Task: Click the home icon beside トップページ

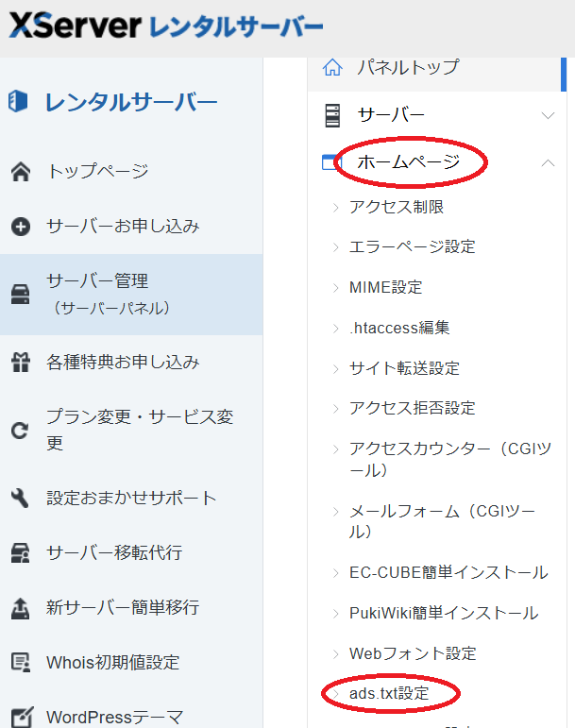Action: 20,172
